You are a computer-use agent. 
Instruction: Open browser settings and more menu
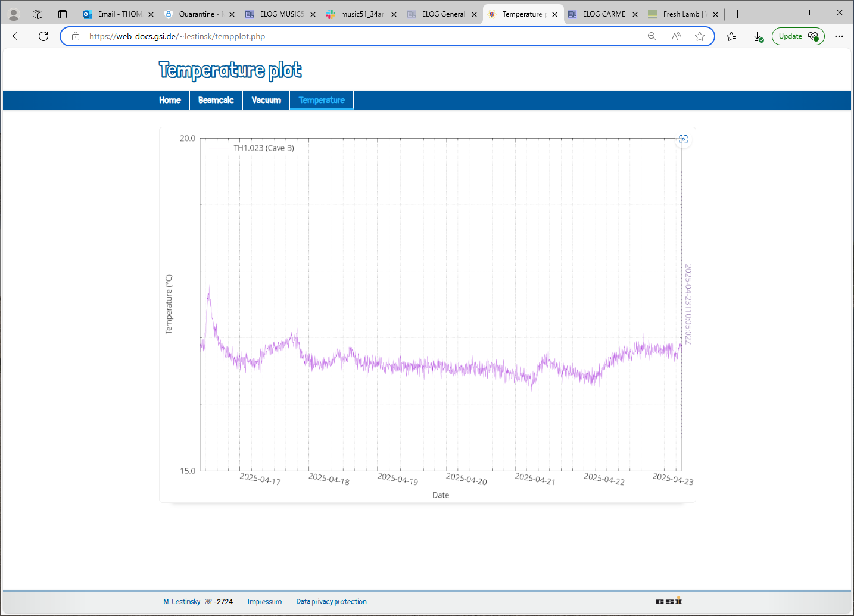click(x=839, y=36)
